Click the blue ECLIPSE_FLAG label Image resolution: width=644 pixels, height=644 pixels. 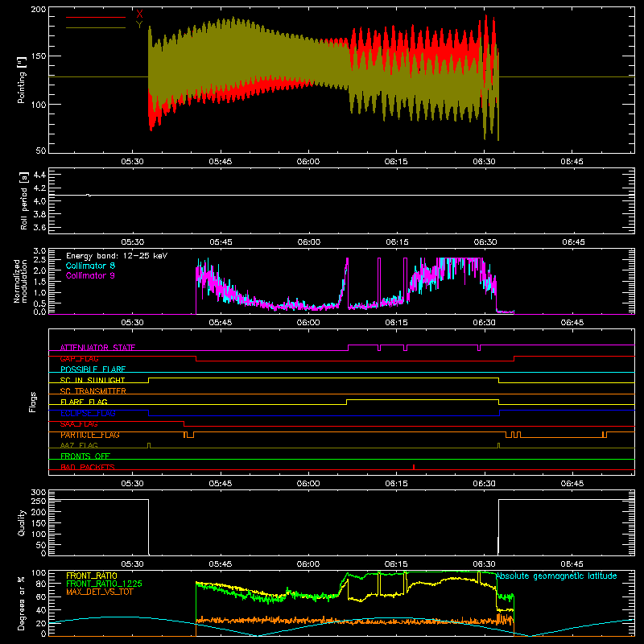click(88, 413)
